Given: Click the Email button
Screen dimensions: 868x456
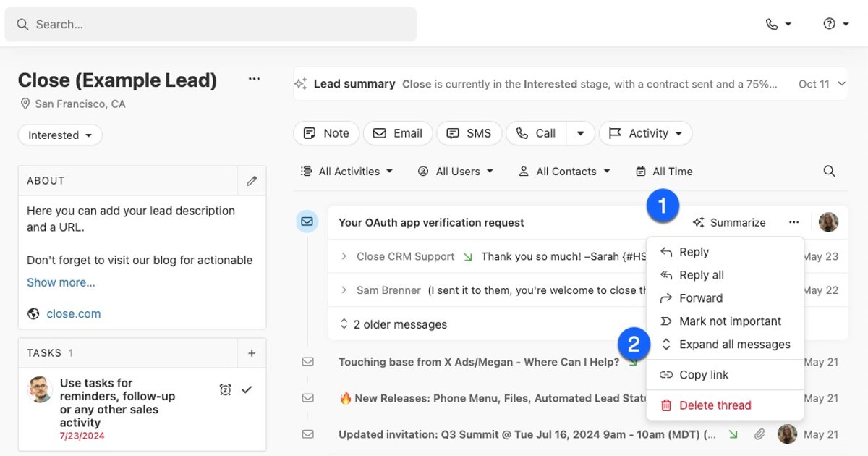Looking at the screenshot, I should click(398, 133).
